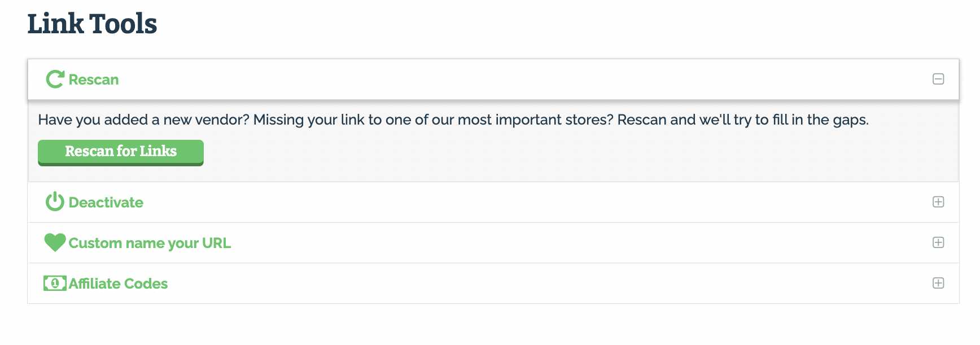This screenshot has width=980, height=345.
Task: Collapse Rescan section with minus icon
Action: pos(938,79)
